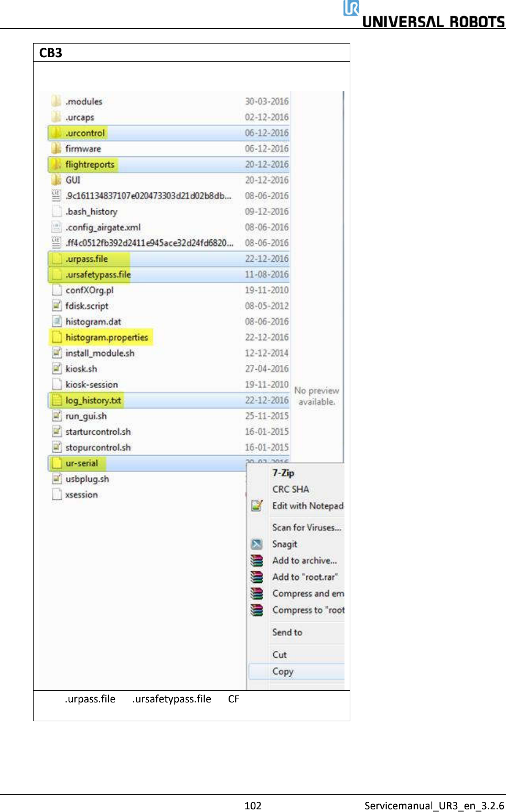Select the .modules folder icon
Screen dimensions: 506x812
(56, 101)
